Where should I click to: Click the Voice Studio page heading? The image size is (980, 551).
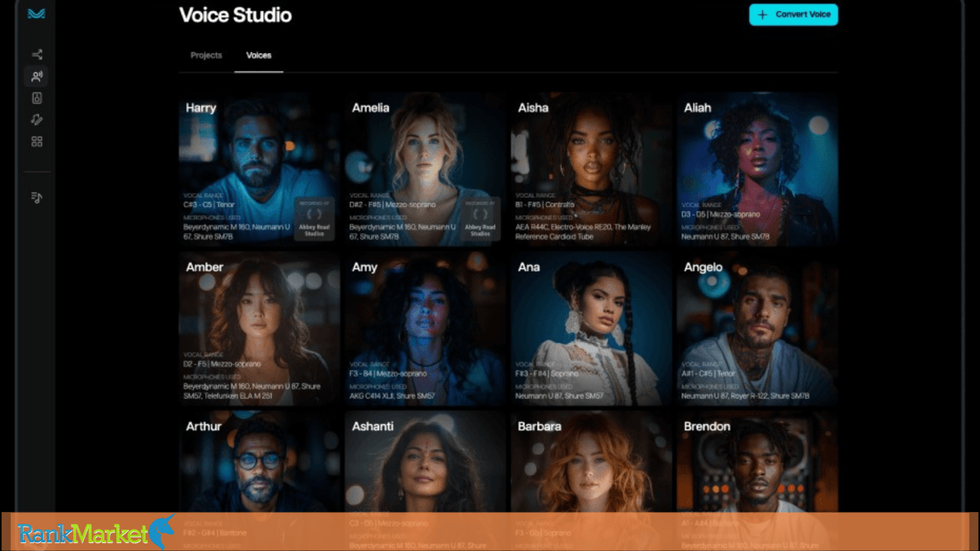click(235, 15)
